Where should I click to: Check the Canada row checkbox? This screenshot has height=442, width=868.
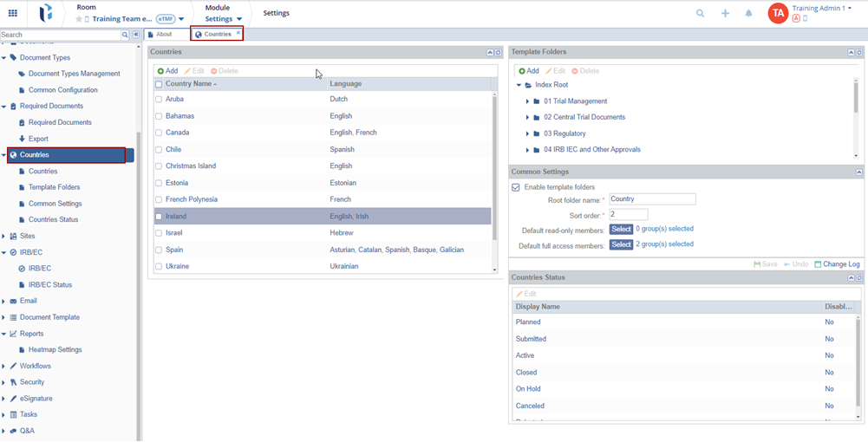click(x=159, y=133)
